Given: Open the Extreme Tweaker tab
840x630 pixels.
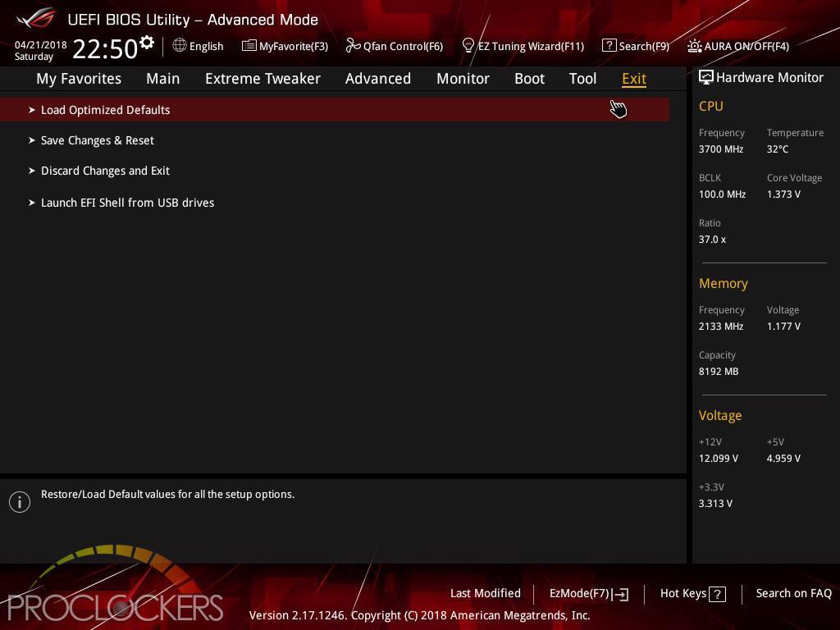Looking at the screenshot, I should 262,79.
